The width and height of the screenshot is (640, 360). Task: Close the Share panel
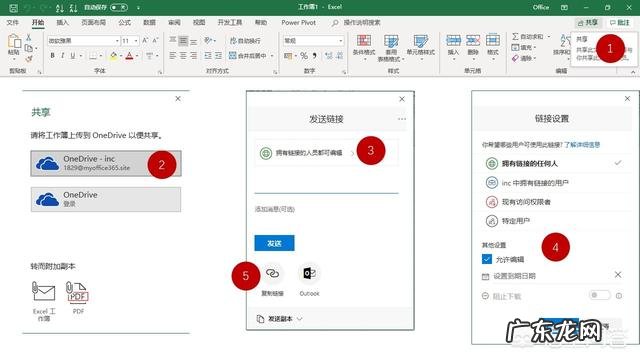click(x=178, y=99)
